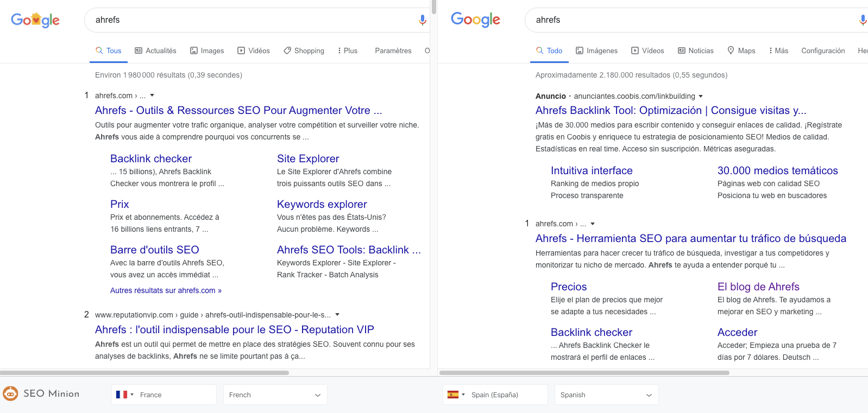This screenshot has width=868, height=413.
Task: Expand arrow next to coobis ad URL
Action: [x=701, y=96]
